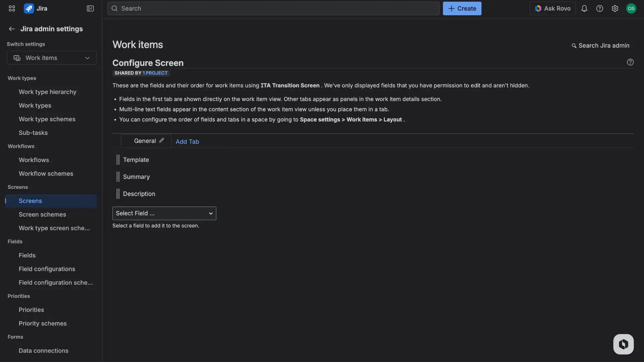The height and width of the screenshot is (362, 644).
Task: Click the help icon next to Configure Screen
Action: [x=630, y=62]
